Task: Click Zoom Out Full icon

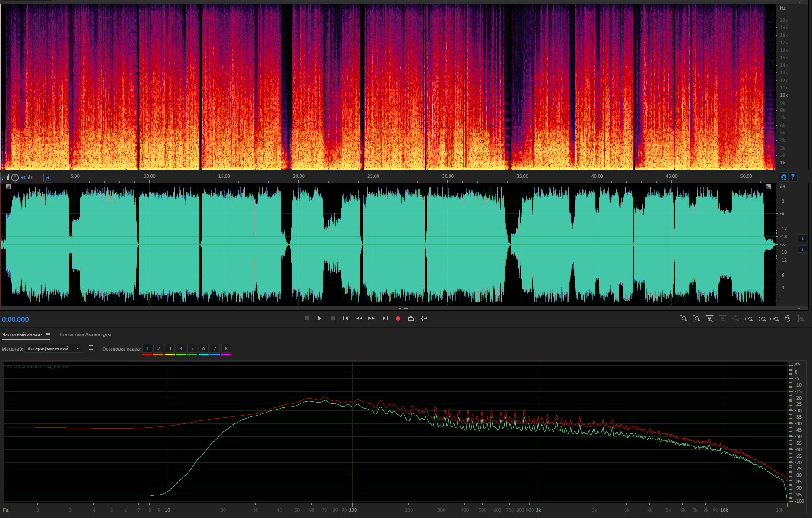Action: [x=736, y=319]
